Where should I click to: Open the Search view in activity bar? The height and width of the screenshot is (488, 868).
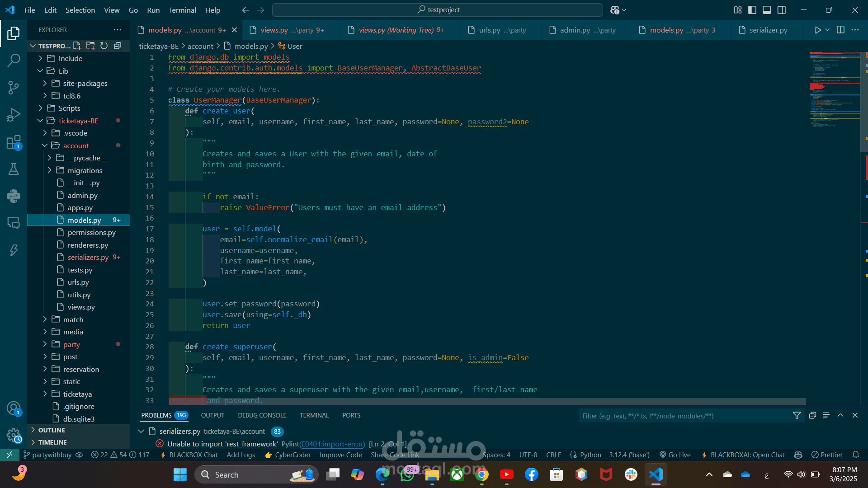pyautogui.click(x=14, y=60)
